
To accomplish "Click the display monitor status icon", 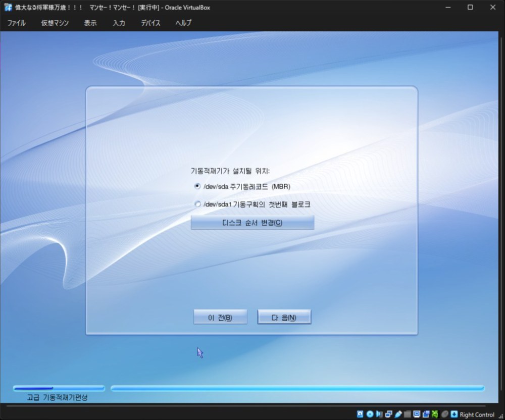I will 417,414.
